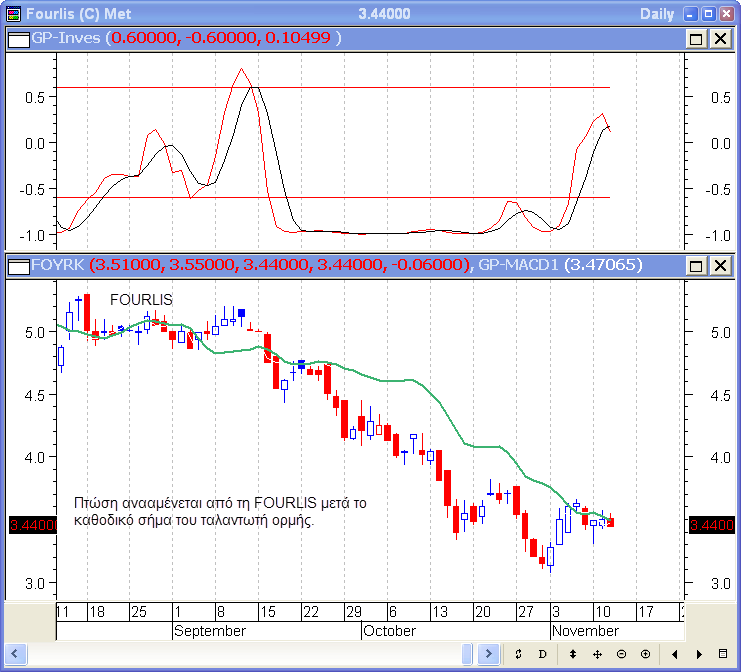Click the four-way pan arrows icon
741x672 pixels.
coord(597,654)
